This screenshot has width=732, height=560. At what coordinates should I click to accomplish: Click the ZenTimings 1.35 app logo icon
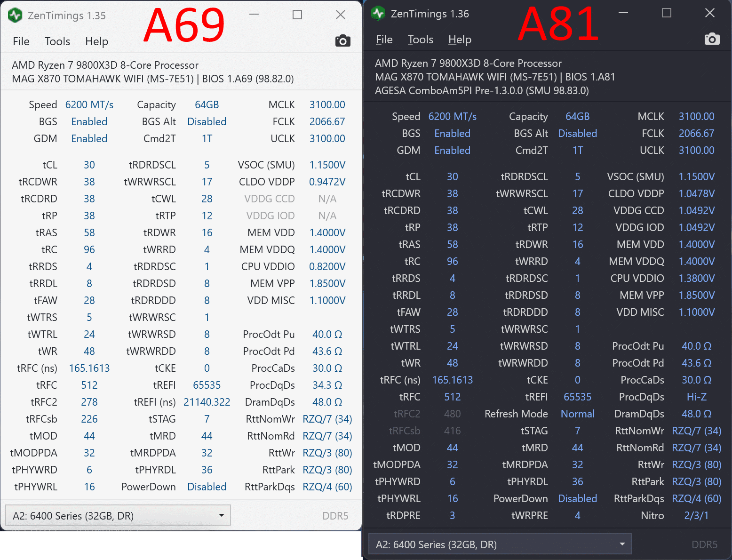pyautogui.click(x=15, y=15)
